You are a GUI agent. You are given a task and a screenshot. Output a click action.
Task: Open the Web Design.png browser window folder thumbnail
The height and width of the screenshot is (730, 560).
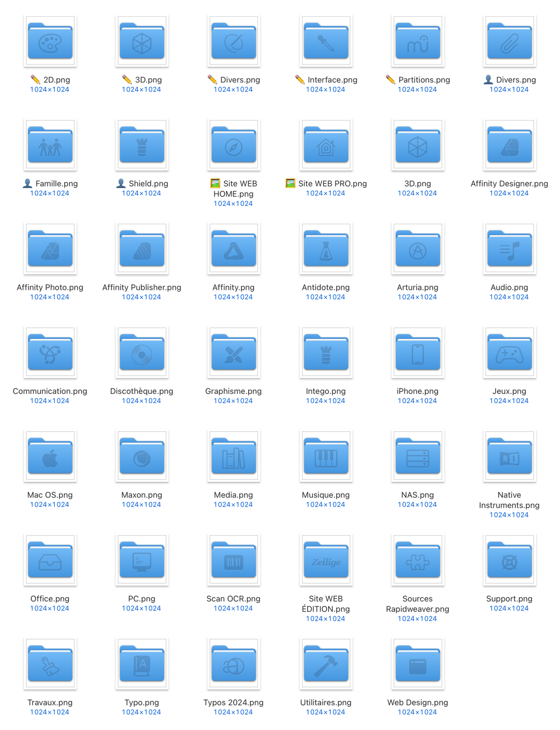coord(418,664)
